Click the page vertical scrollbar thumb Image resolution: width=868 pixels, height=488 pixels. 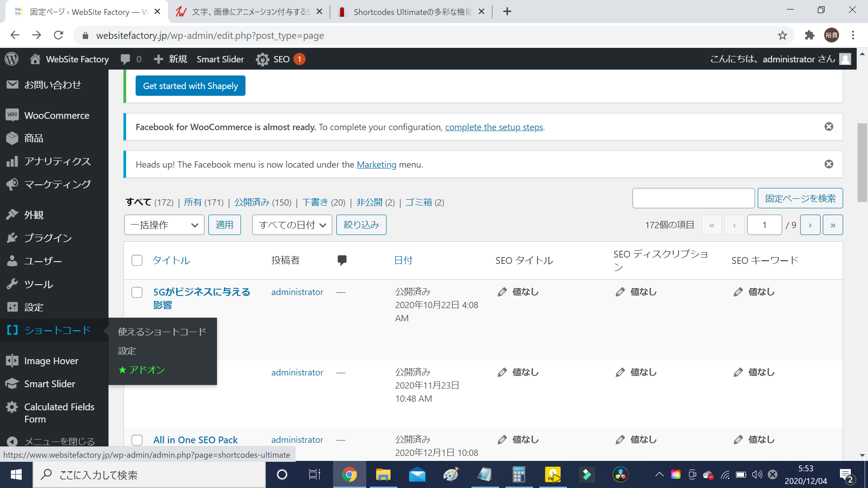[862, 163]
